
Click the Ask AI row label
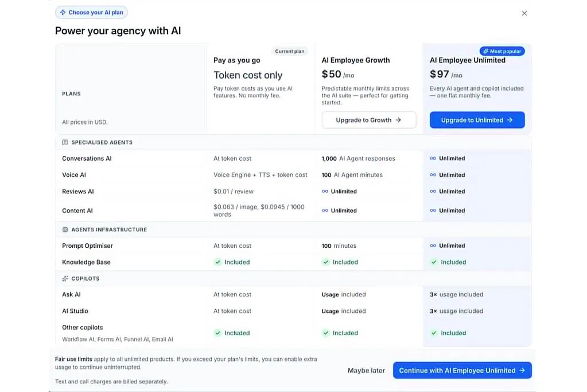tap(71, 294)
